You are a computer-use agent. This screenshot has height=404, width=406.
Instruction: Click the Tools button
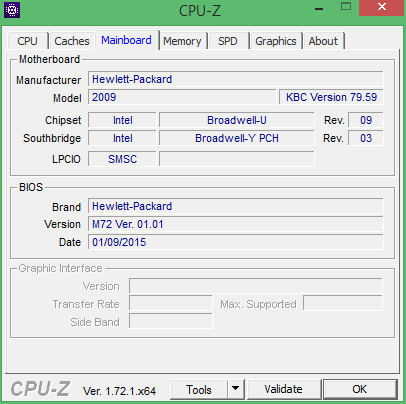pos(199,389)
